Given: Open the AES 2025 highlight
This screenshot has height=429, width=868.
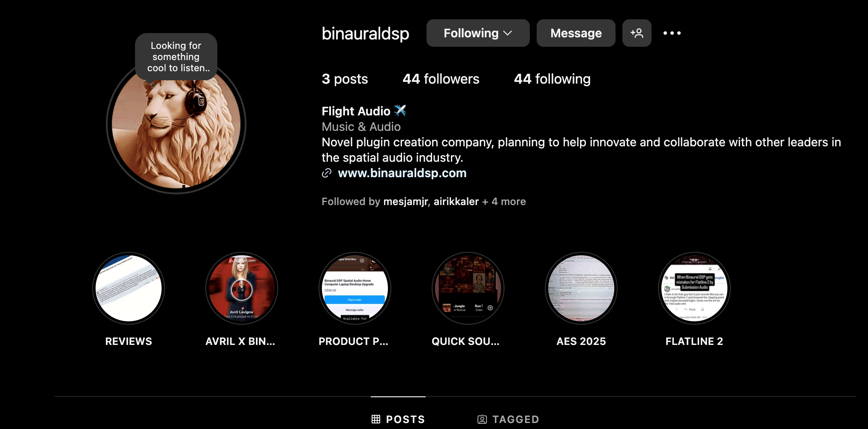Looking at the screenshot, I should (581, 288).
